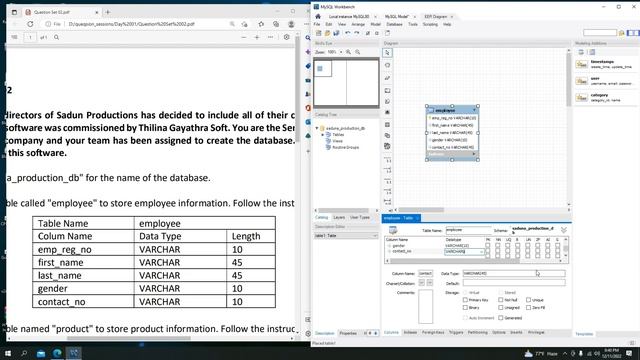The width and height of the screenshot is (640, 360).
Task: Open the Database menu
Action: pos(394,24)
